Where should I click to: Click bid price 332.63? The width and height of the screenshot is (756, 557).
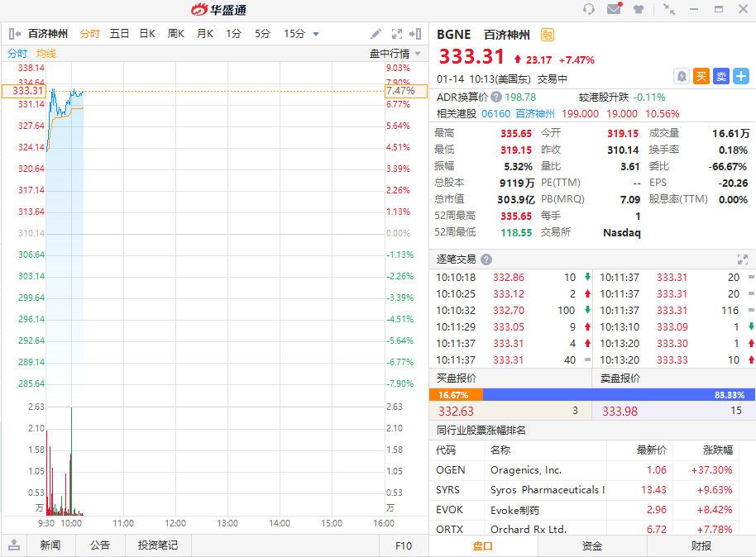456,411
